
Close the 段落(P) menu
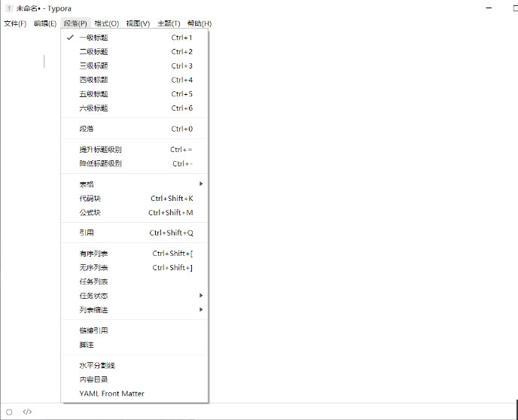75,23
